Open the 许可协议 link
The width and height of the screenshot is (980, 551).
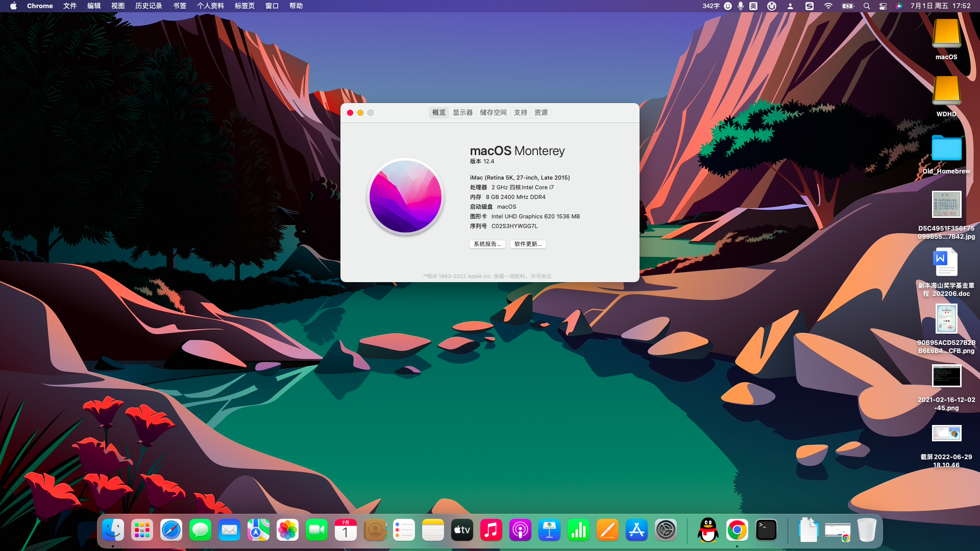coord(541,277)
